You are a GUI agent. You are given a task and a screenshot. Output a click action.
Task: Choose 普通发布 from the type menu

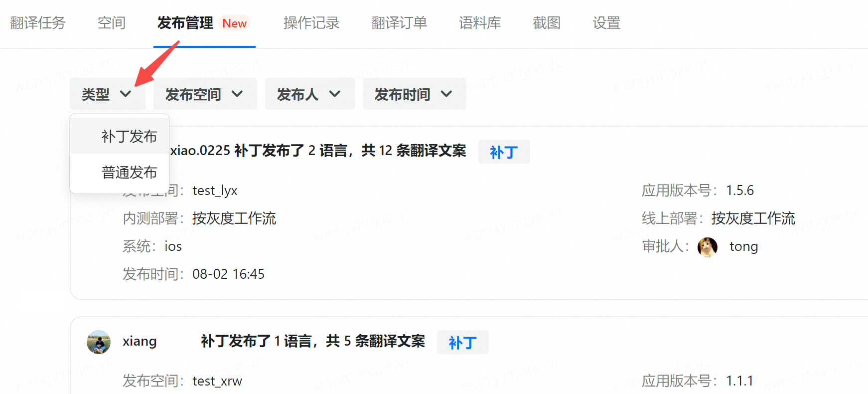click(x=129, y=172)
